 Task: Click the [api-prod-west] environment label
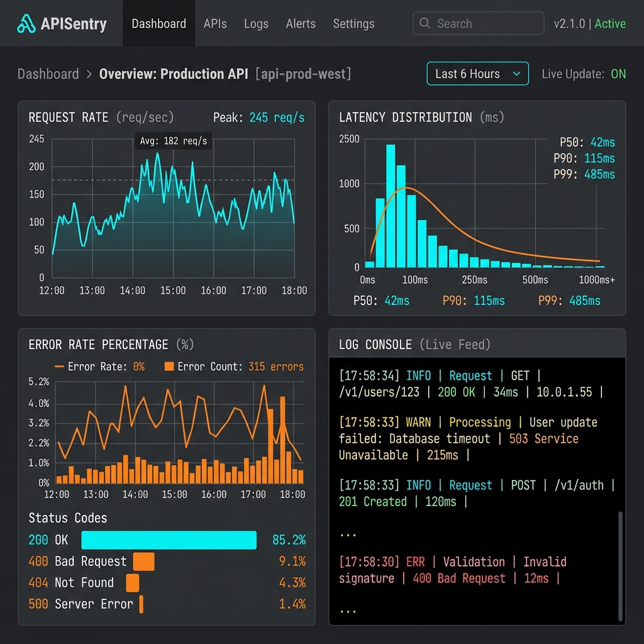click(303, 74)
